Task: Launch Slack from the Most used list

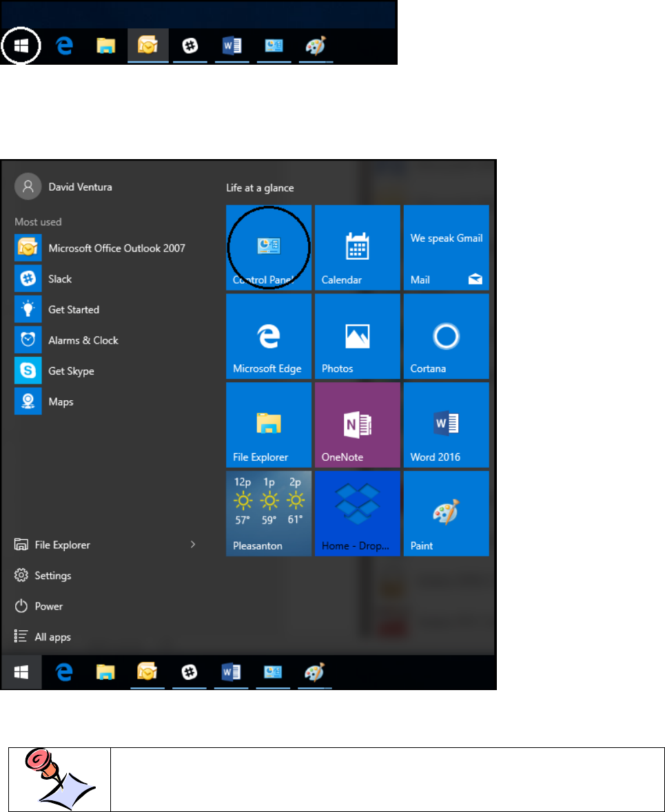Action: tap(43, 279)
